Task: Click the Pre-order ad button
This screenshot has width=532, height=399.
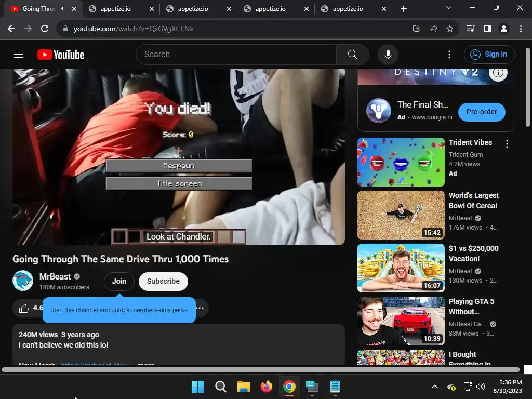Action: [x=482, y=112]
